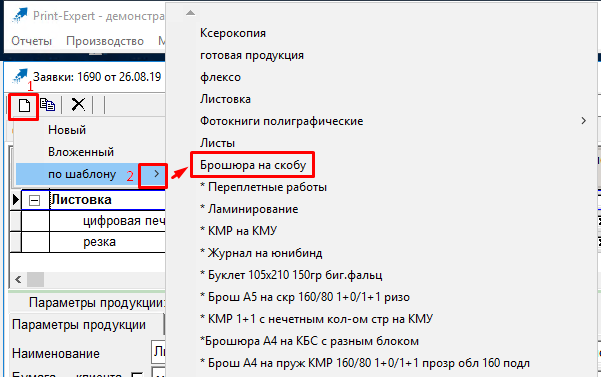Click the copy toolbar icon
The width and height of the screenshot is (601, 377).
(x=48, y=105)
